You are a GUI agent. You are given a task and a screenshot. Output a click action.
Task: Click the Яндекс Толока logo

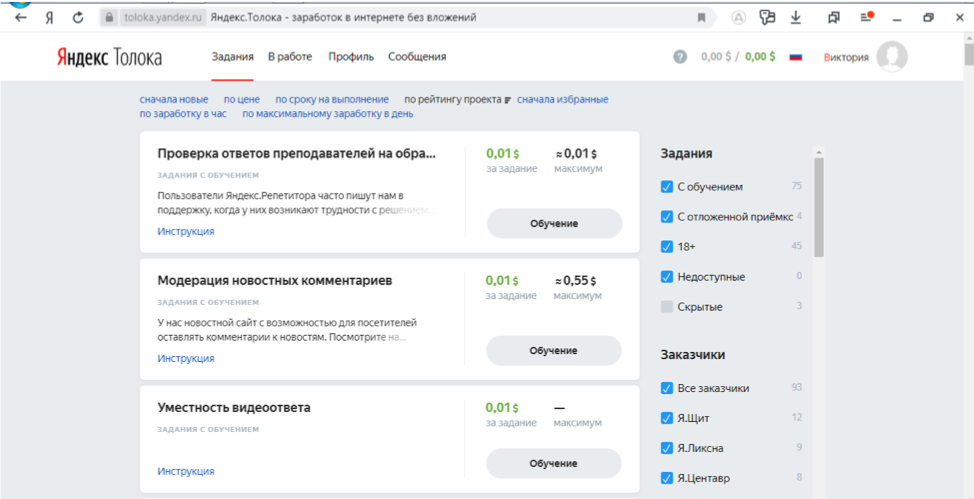pos(109,57)
